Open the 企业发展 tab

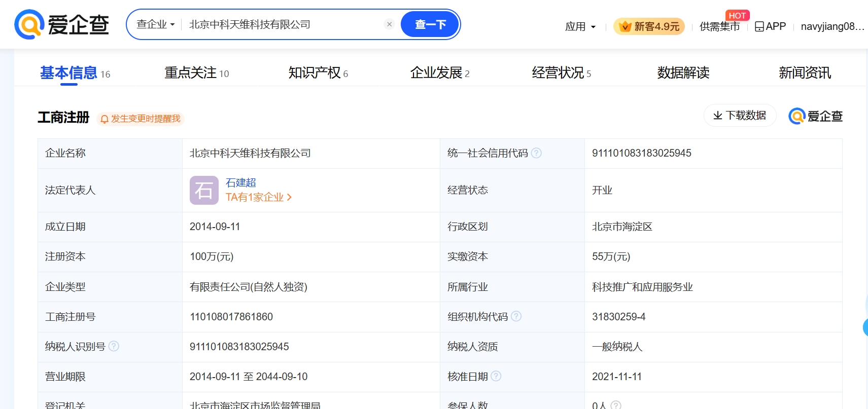[x=440, y=73]
